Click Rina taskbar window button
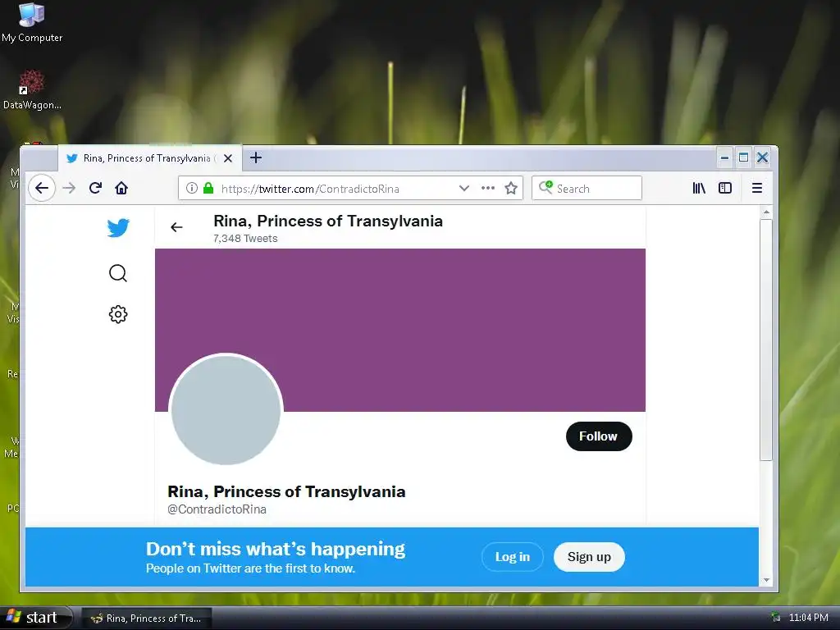Screen dimensions: 840x630 pyautogui.click(x=147, y=619)
